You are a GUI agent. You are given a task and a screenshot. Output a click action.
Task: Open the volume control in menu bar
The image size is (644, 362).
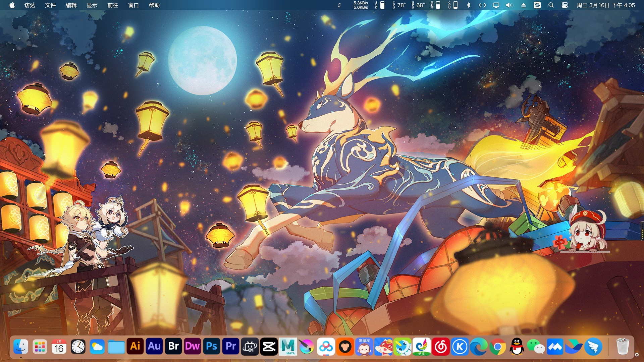coord(509,5)
